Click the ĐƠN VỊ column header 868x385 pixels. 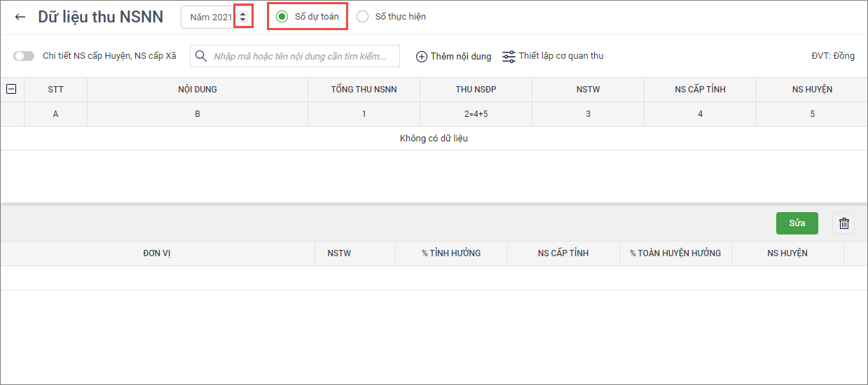[x=157, y=253]
